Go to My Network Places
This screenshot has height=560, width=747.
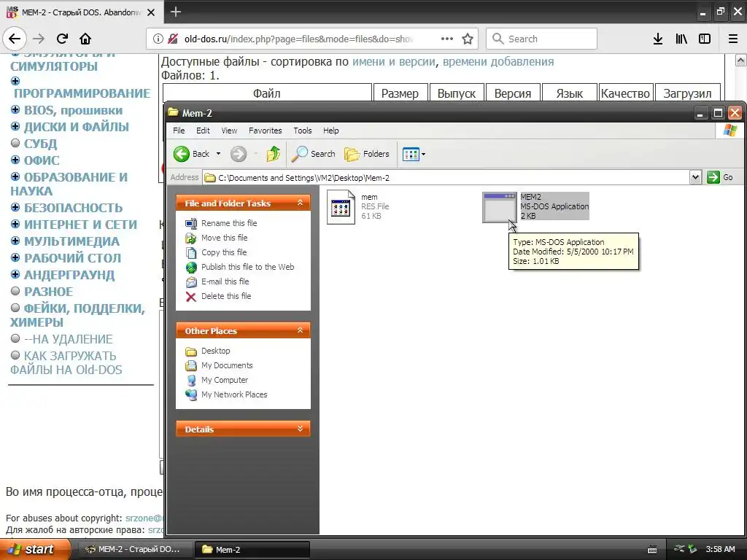click(234, 394)
